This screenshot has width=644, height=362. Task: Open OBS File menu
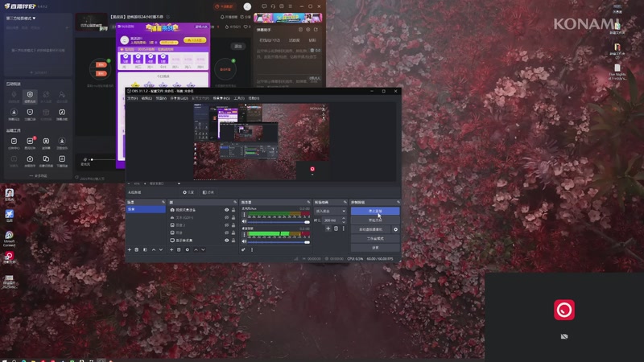(x=132, y=98)
